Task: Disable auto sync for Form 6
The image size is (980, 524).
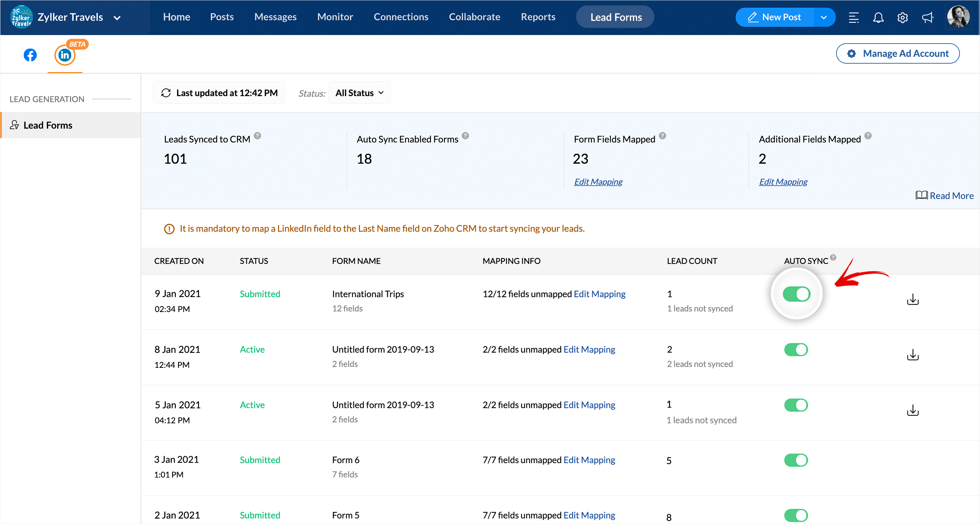Action: coord(796,460)
